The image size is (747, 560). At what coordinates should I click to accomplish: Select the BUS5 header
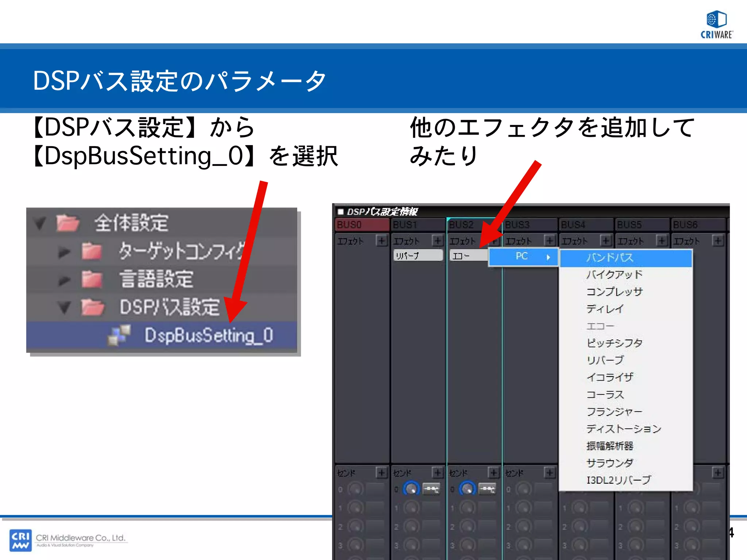point(643,225)
